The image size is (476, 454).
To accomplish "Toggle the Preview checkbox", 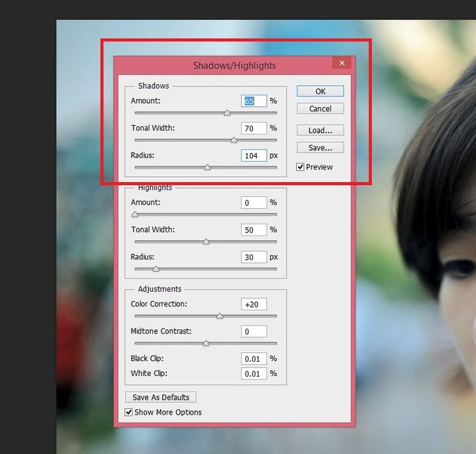I will coord(300,166).
